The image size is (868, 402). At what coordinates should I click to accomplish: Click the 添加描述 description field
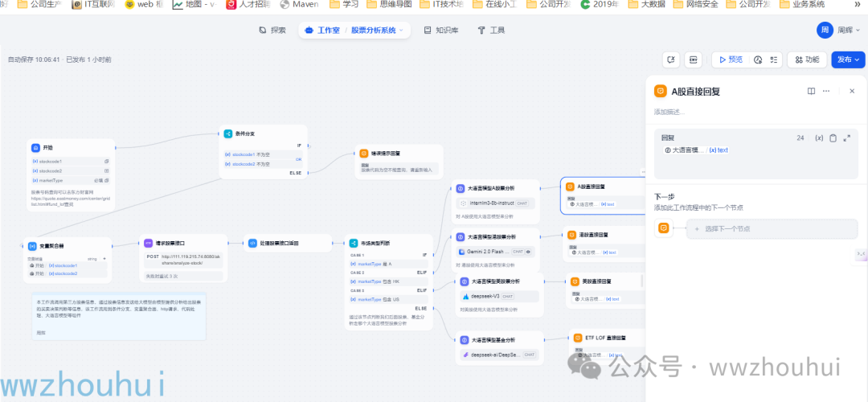(x=675, y=112)
